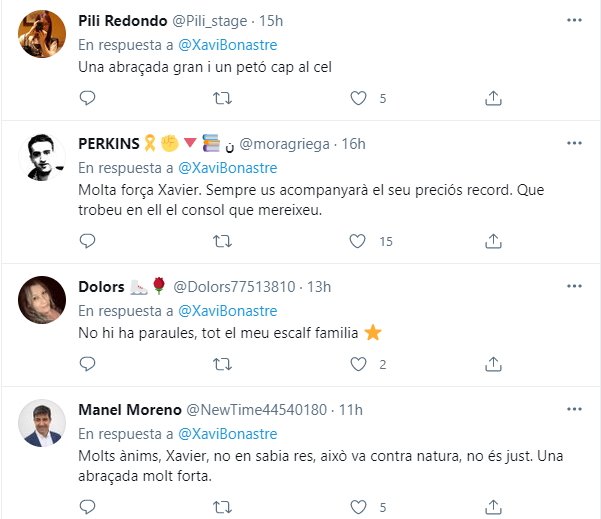Viewport: 601px width, 519px height.
Task: Open Manel Moreno's avatar
Action: pos(42,424)
